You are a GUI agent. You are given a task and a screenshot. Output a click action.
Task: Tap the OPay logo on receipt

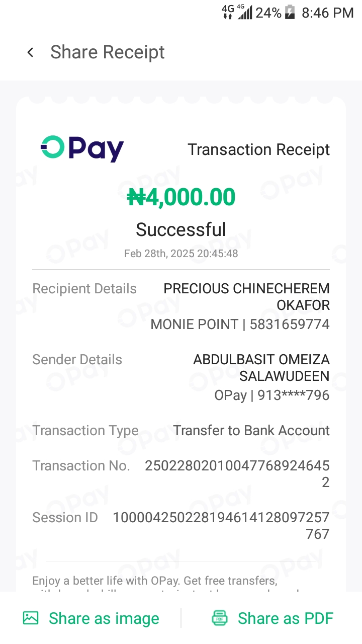[x=82, y=149]
